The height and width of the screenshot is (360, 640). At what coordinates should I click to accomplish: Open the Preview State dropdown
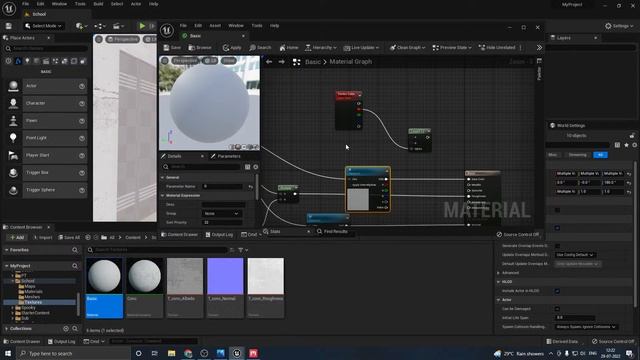(452, 48)
